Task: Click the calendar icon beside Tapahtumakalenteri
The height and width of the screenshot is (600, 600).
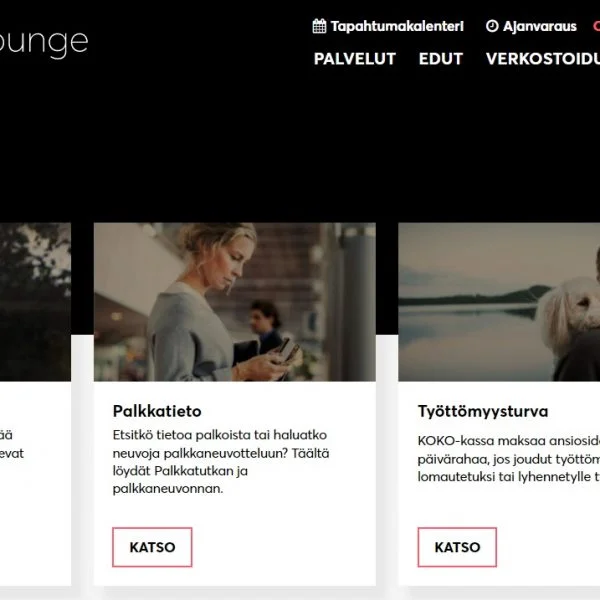Action: 319,26
